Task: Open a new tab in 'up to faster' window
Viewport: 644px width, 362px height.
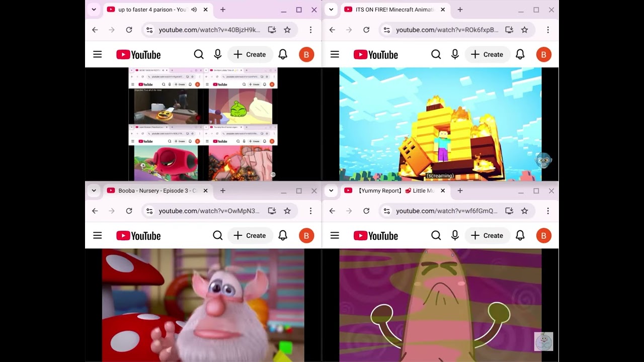Action: [x=223, y=10]
